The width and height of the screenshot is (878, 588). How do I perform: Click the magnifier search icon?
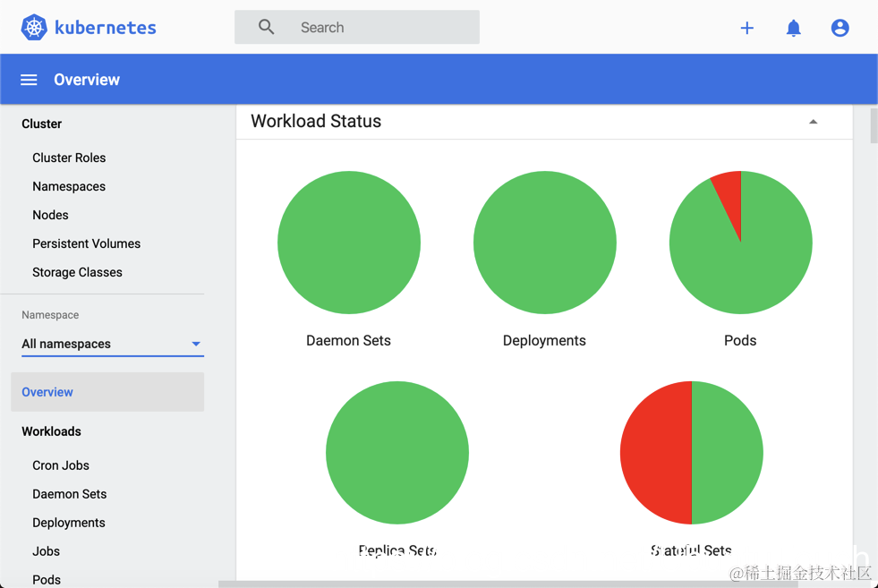coord(266,27)
